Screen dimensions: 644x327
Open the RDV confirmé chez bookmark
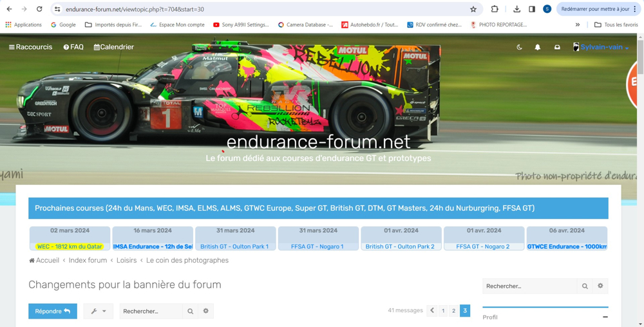[435, 24]
